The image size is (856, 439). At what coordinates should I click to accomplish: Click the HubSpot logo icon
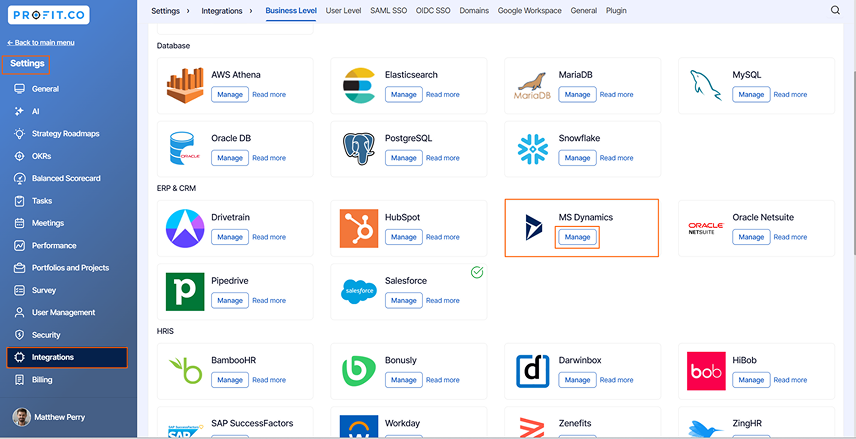pyautogui.click(x=359, y=228)
